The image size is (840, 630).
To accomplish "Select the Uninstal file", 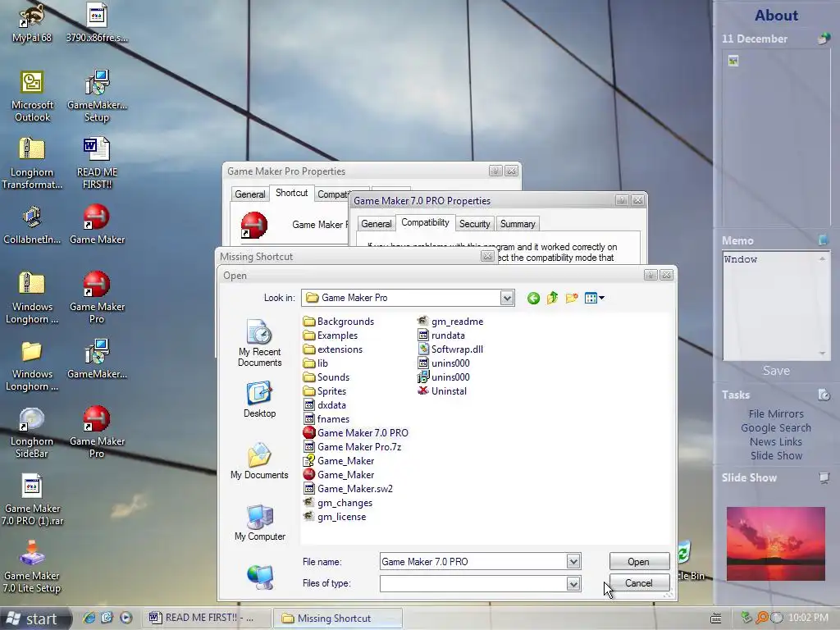I will coord(442,391).
